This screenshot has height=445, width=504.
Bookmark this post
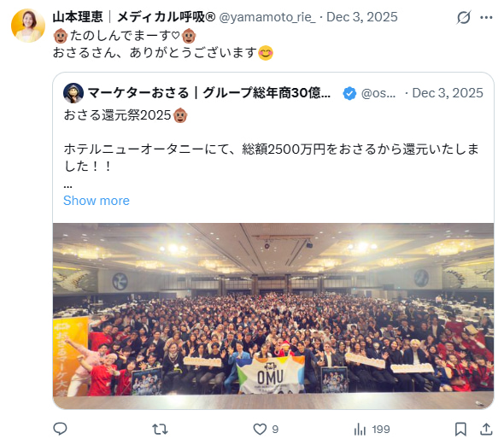(x=460, y=429)
